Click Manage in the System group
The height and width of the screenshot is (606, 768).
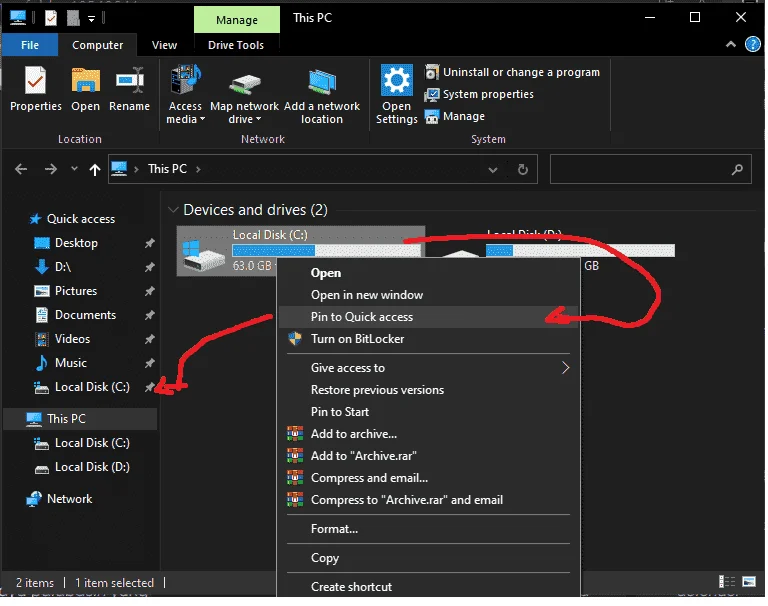pos(455,117)
